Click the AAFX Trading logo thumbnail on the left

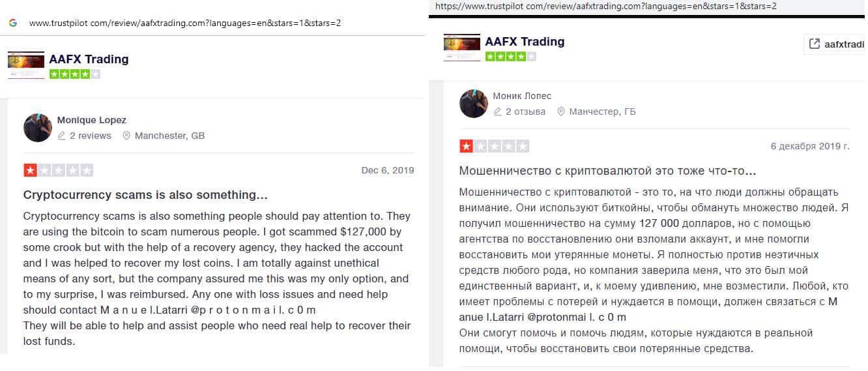click(26, 65)
